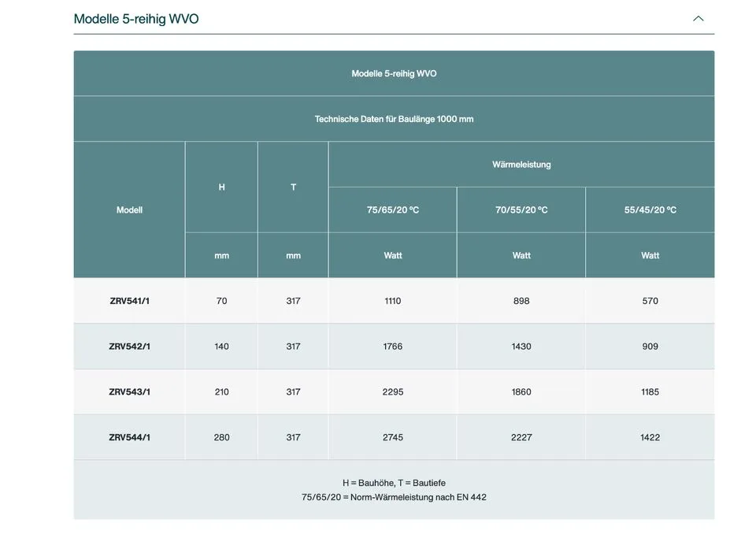Click footnote about Norm-Wärmeleistung nach EN 442
Viewport: 756px width, 557px height.
point(394,497)
